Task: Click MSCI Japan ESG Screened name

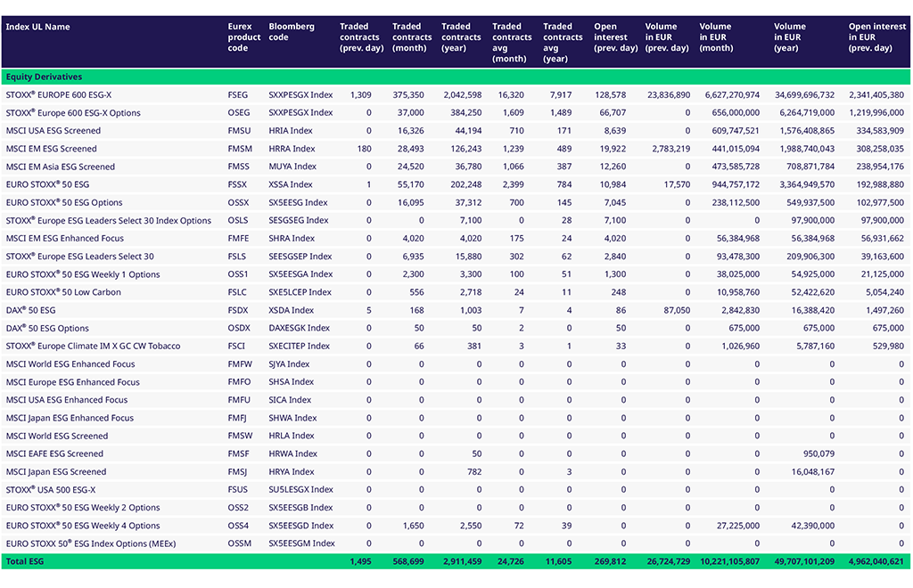Action: pyautogui.click(x=56, y=472)
